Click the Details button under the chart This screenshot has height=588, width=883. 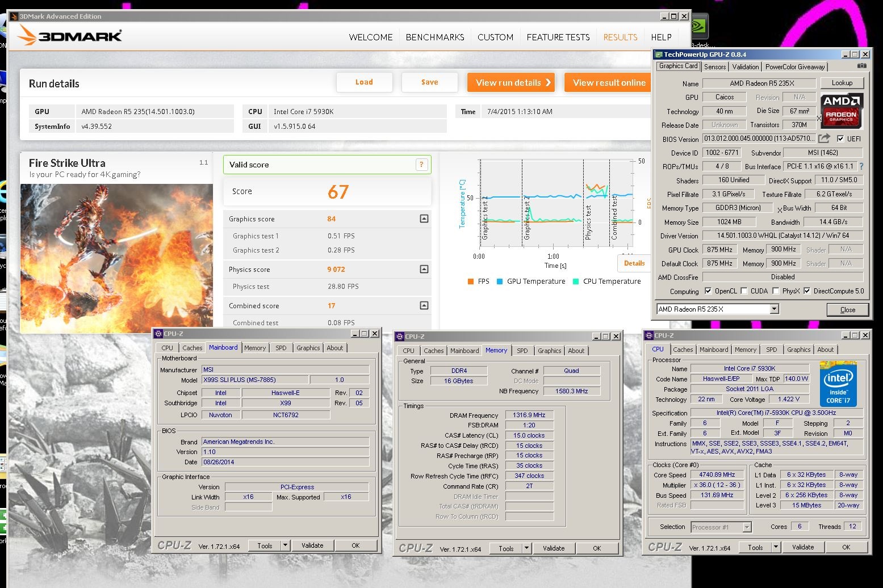[x=634, y=263]
